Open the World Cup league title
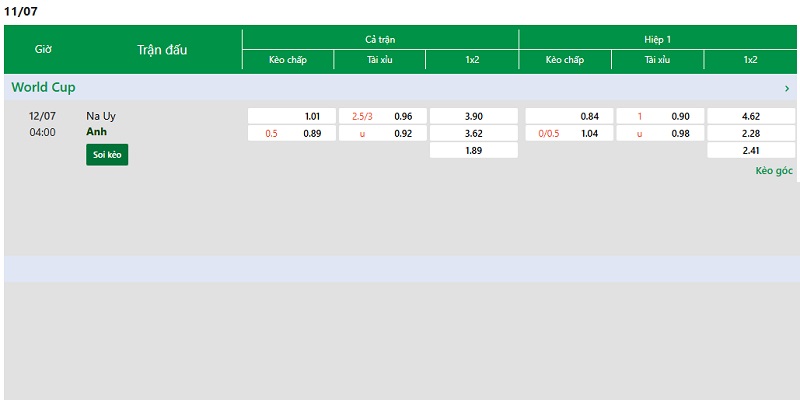Image resolution: width=800 pixels, height=400 pixels. 43,88
